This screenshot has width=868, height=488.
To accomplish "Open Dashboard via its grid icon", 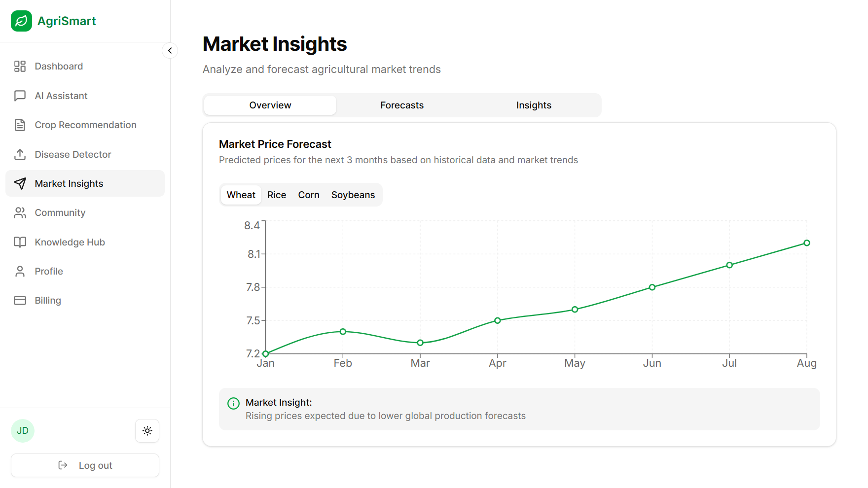I will coord(20,67).
